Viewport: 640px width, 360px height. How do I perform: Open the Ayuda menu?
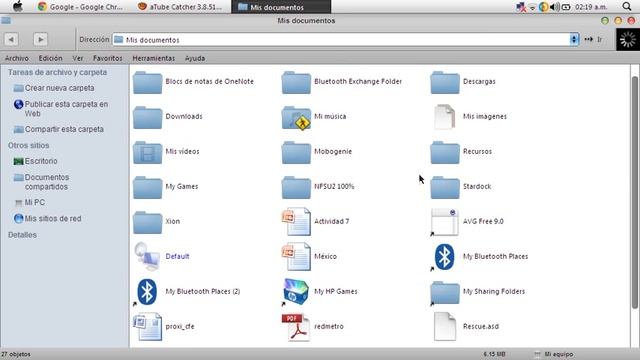[195, 58]
